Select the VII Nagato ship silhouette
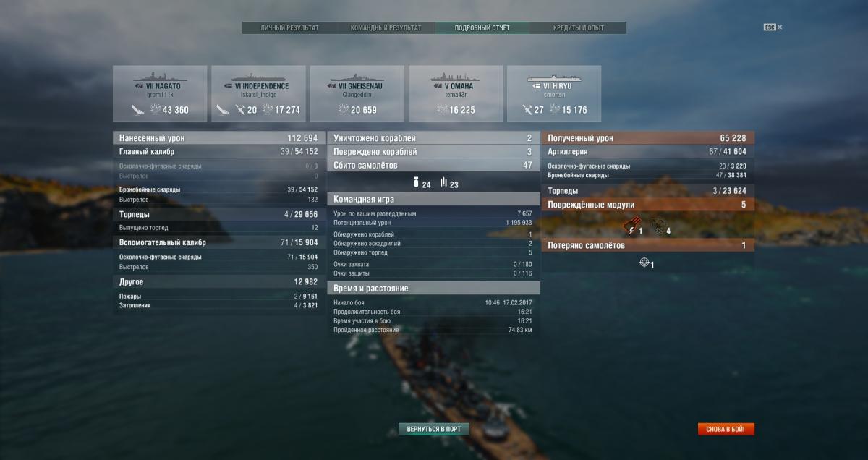868x460 pixels. point(160,75)
